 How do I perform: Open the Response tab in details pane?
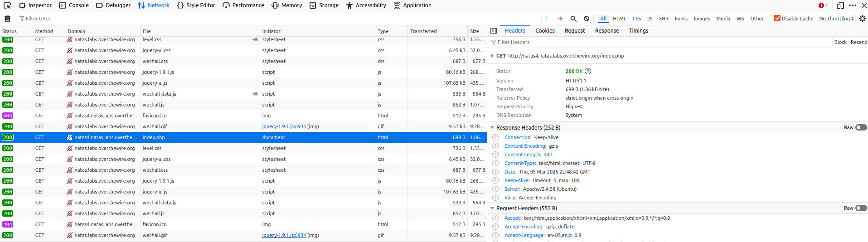point(607,31)
